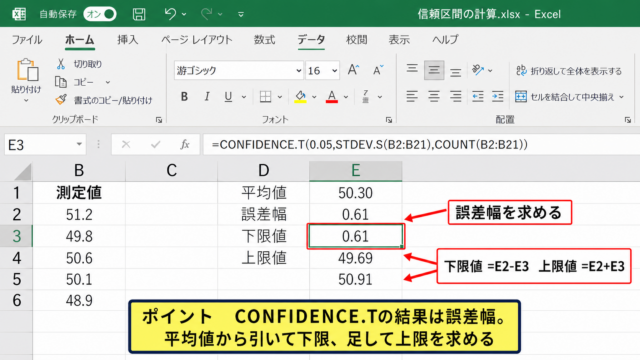Open the File (ファイル) tab
The height and width of the screenshot is (360, 640).
pyautogui.click(x=27, y=40)
